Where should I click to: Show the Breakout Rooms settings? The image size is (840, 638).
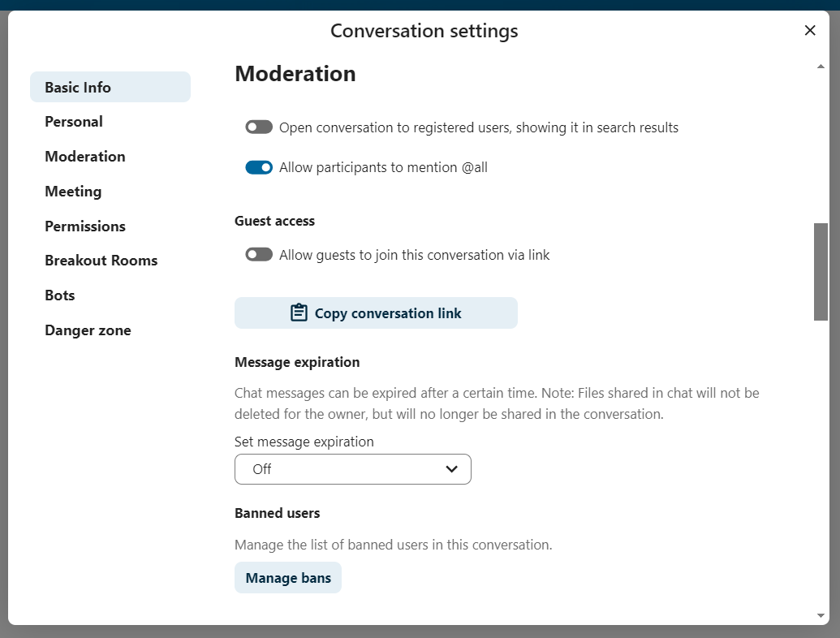101,261
